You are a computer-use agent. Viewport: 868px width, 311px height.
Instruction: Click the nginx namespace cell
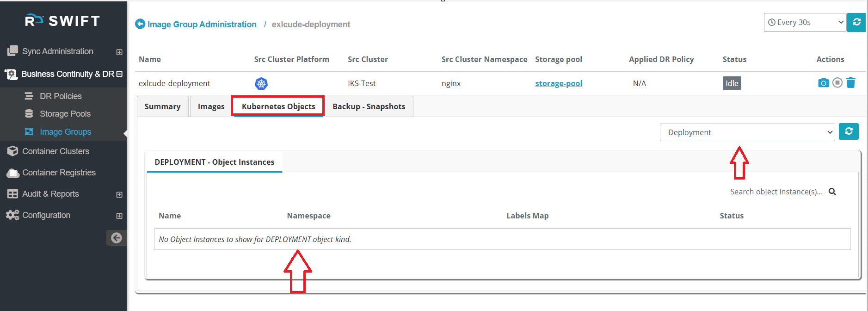[x=451, y=83]
